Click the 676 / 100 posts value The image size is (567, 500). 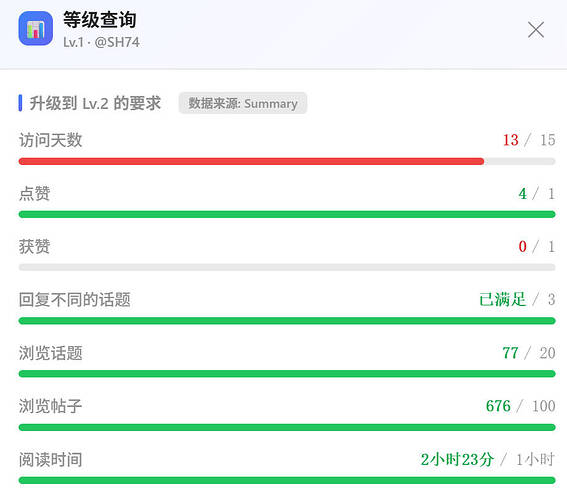coord(520,406)
